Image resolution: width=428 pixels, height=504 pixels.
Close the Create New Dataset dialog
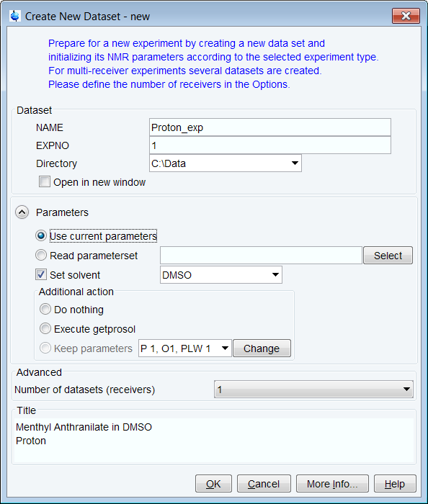(x=406, y=16)
